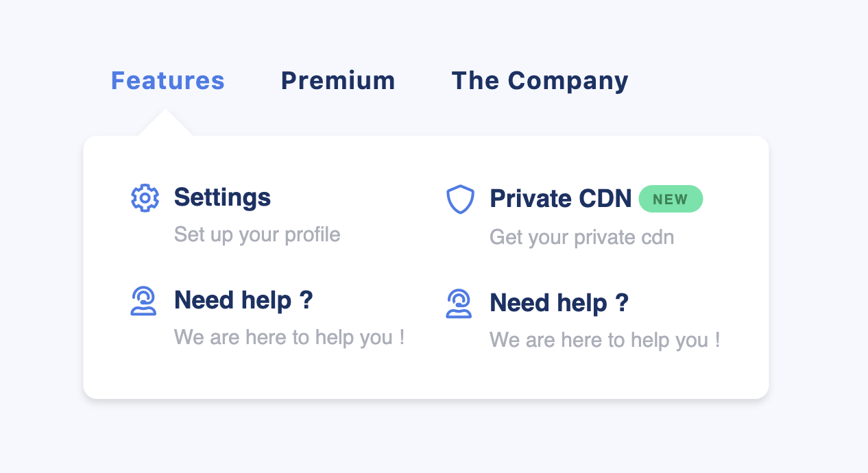This screenshot has height=473, width=868.
Task: Open the Need help ? entry under Settings
Action: pyautogui.click(x=243, y=300)
